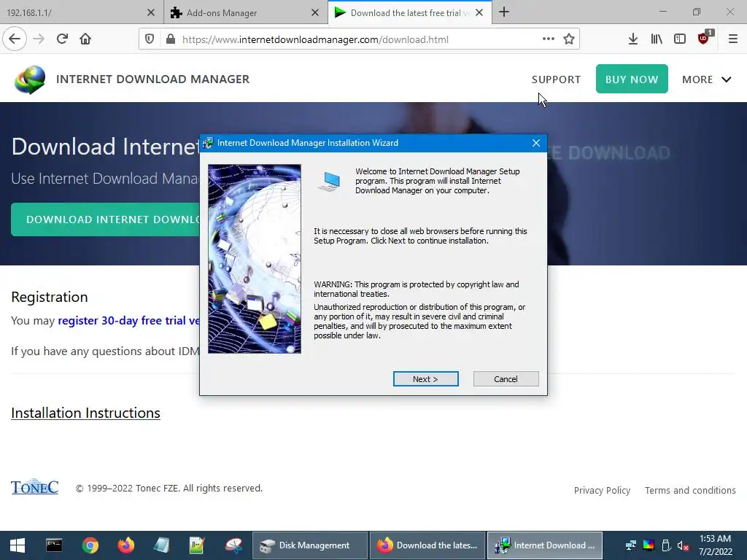Launch Command Prompt from taskbar
The height and width of the screenshot is (560, 747).
click(x=54, y=545)
